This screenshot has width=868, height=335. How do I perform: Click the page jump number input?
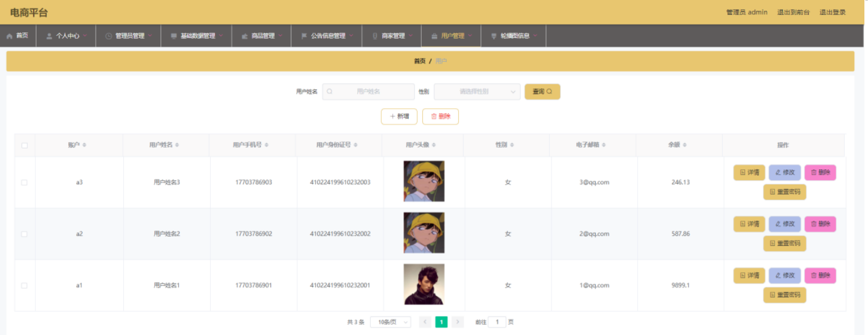pyautogui.click(x=497, y=322)
